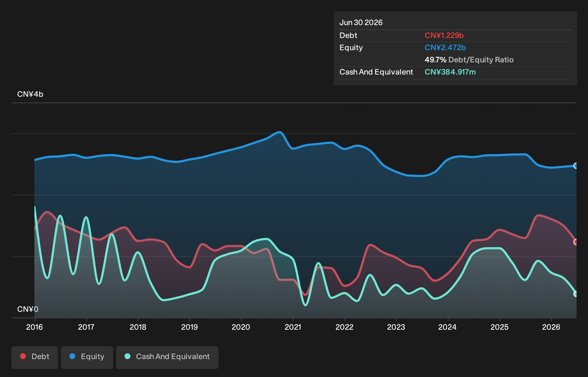This screenshot has height=377, width=588.
Task: Click the CN¥4b y-axis label
Action: coord(30,94)
